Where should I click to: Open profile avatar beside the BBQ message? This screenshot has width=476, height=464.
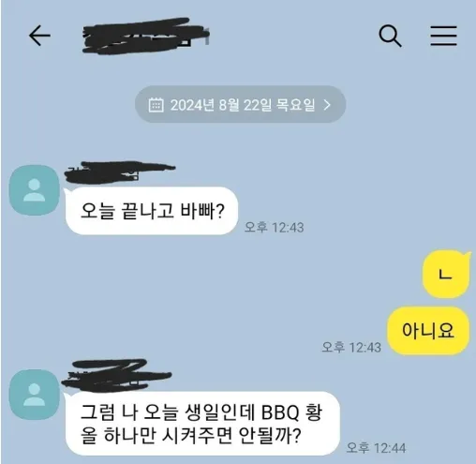(35, 395)
